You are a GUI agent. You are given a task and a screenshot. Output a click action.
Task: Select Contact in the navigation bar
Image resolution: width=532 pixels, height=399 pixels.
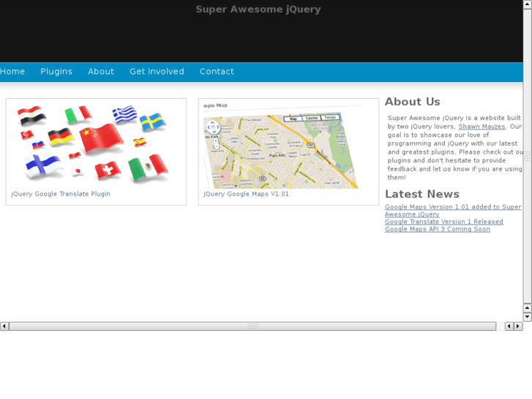pyautogui.click(x=217, y=72)
